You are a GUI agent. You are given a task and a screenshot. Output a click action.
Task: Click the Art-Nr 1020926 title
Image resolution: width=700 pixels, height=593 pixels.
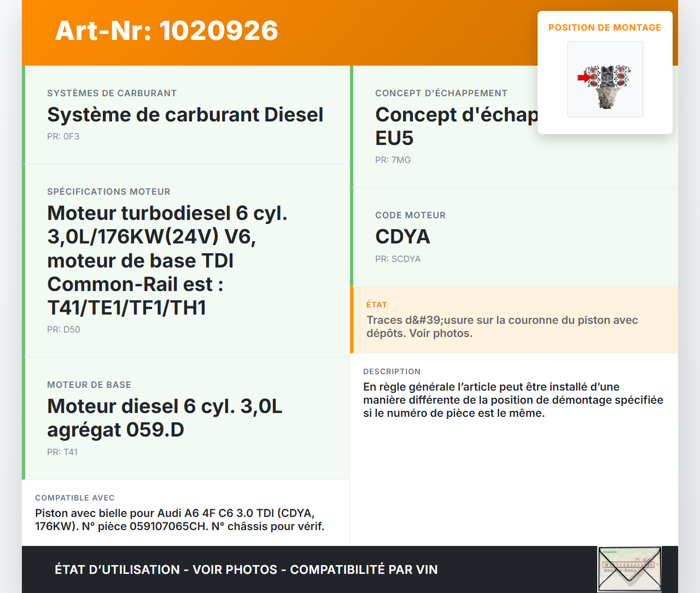coord(166,31)
